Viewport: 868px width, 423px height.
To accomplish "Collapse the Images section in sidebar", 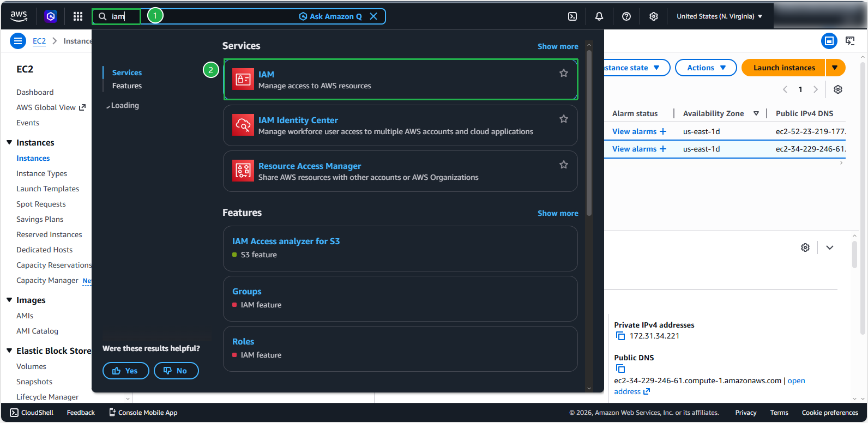I will click(x=9, y=300).
